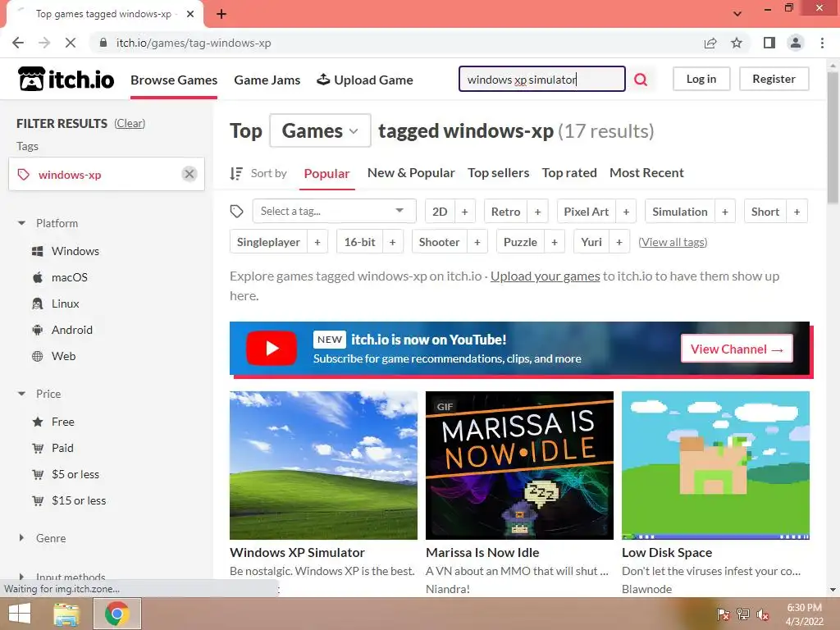This screenshot has width=840, height=630.
Task: Add the Short tag with plus
Action: pos(797,212)
